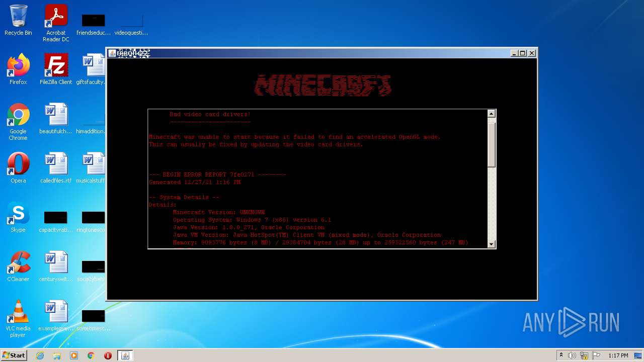Select calledfiles.rtf document icon
The width and height of the screenshot is (644, 362).
click(56, 168)
